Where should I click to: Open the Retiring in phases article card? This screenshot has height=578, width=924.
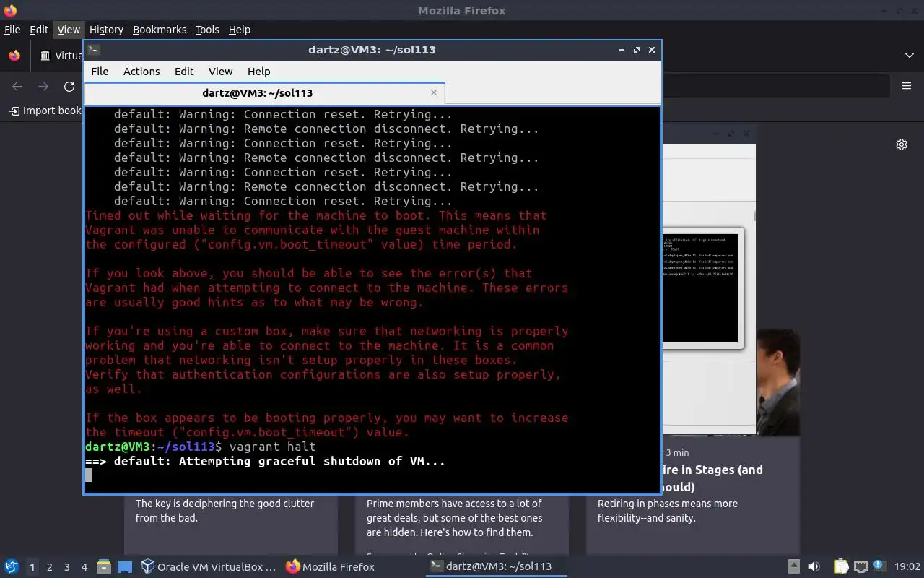(x=693, y=496)
